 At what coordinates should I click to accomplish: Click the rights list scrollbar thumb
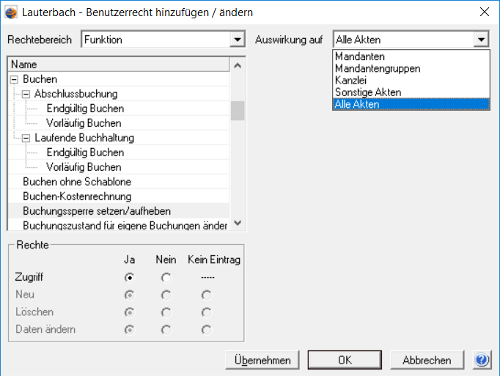pos(237,110)
